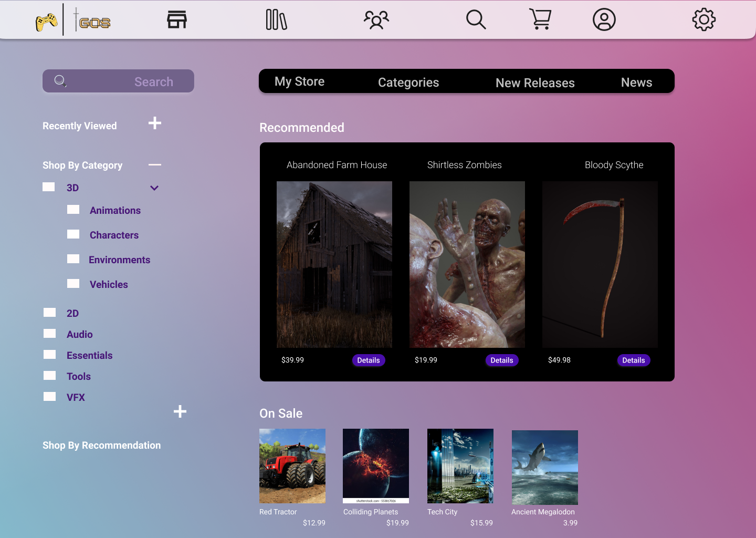Click the Abandoned Farm House title

337,165
